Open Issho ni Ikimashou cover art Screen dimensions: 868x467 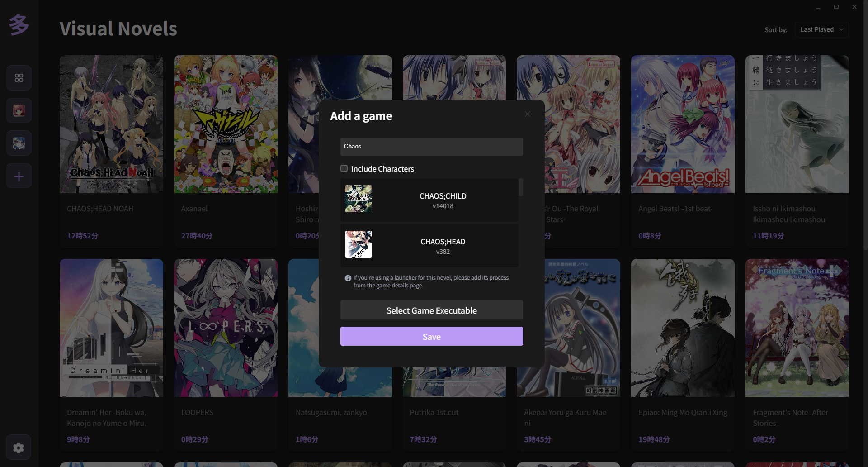(x=797, y=124)
